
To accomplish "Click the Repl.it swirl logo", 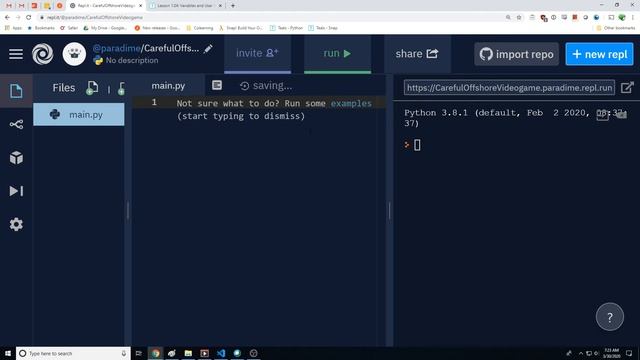I will point(42,54).
